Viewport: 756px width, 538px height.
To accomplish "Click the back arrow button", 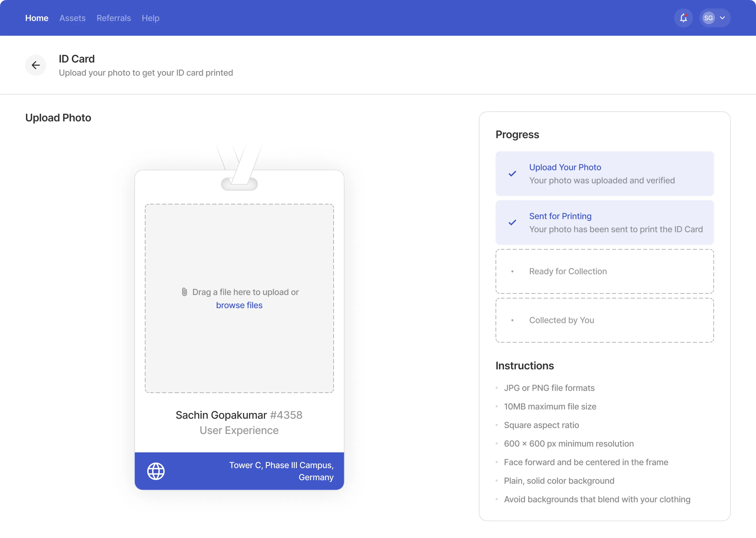I will pyautogui.click(x=36, y=65).
